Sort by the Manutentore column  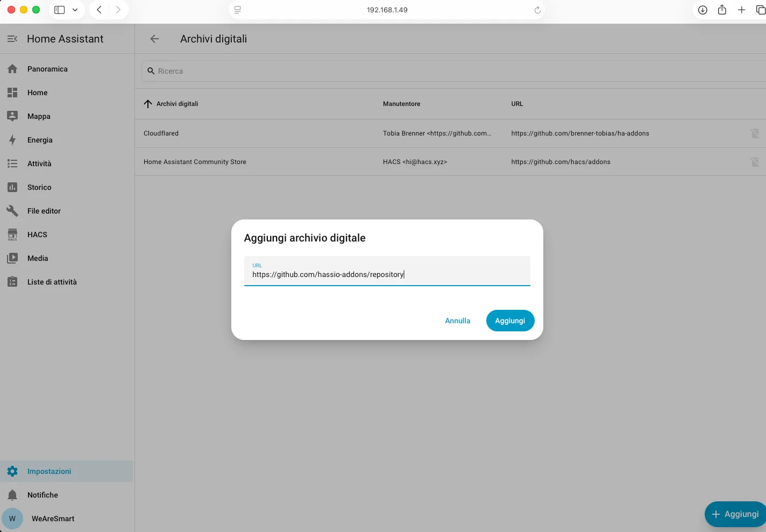point(401,104)
